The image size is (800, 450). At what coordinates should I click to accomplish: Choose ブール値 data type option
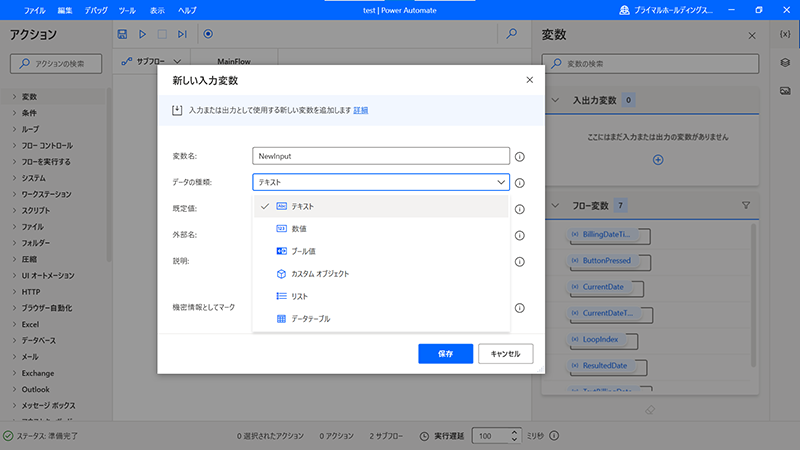[303, 251]
